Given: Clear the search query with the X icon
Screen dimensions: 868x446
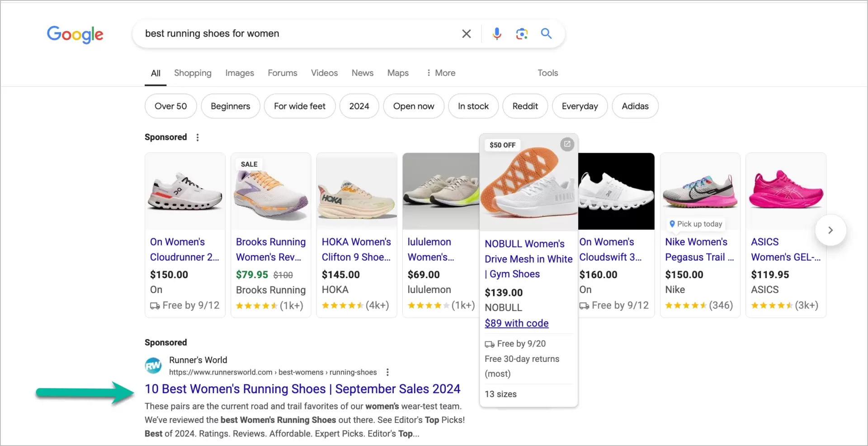Looking at the screenshot, I should pos(467,33).
